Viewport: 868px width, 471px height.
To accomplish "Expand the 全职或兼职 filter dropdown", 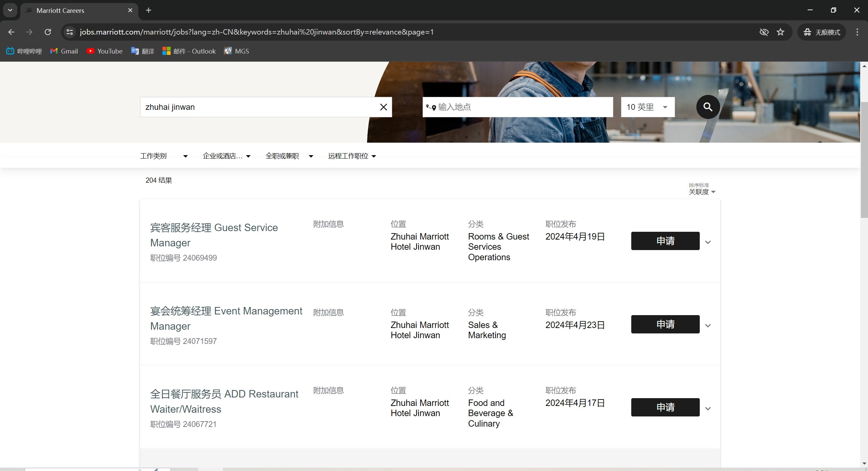I will 289,156.
